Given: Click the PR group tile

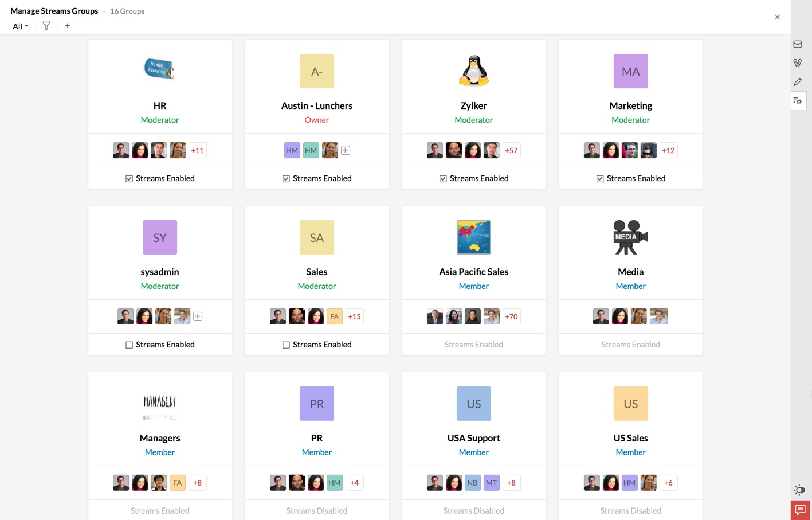Looking at the screenshot, I should click(317, 404).
